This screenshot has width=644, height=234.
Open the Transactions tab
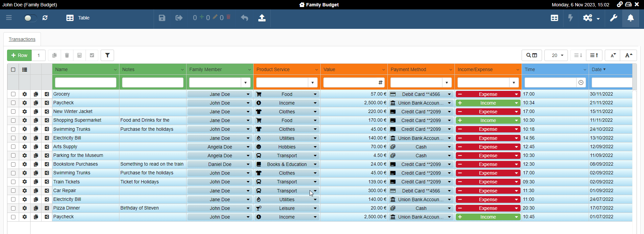coord(22,39)
